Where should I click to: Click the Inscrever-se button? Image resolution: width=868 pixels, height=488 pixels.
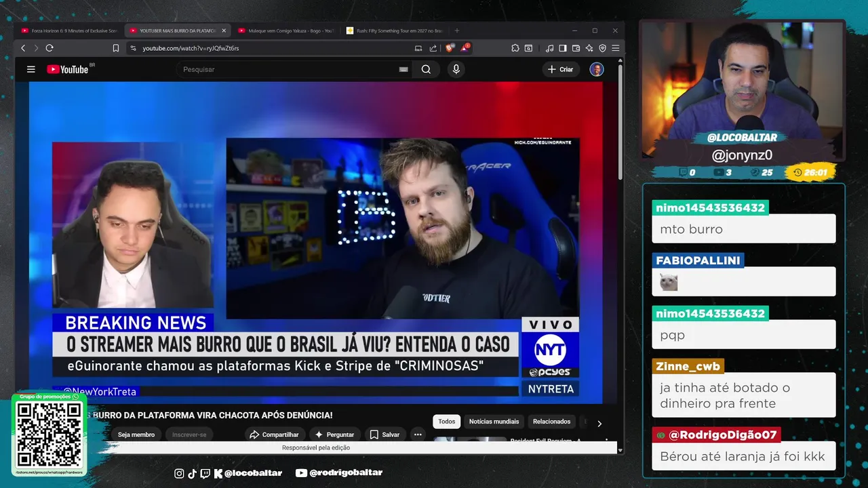[x=189, y=434]
